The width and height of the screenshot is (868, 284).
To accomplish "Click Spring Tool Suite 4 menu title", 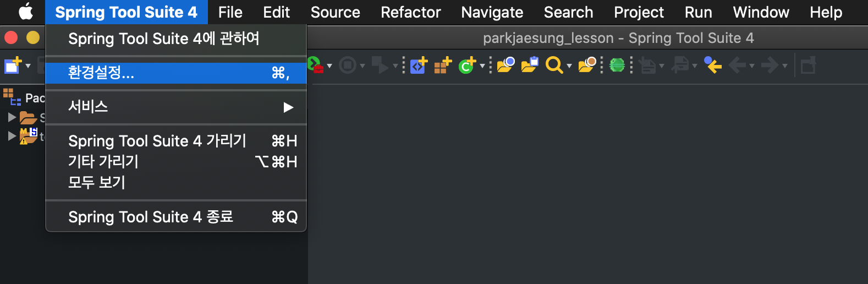I will point(126,12).
